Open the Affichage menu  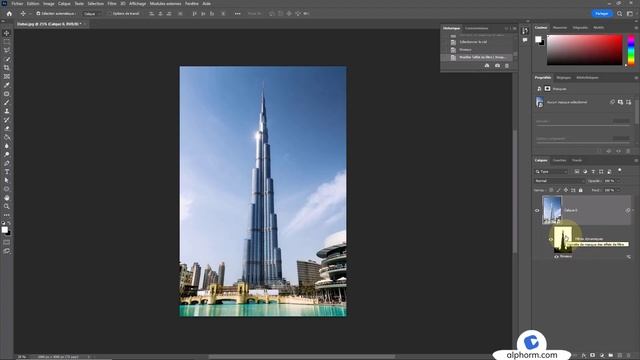coord(138,3)
